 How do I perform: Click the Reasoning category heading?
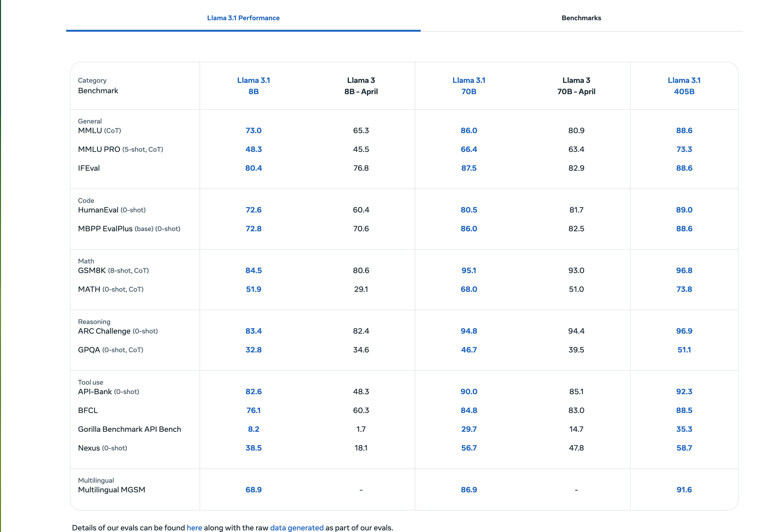[x=94, y=322]
